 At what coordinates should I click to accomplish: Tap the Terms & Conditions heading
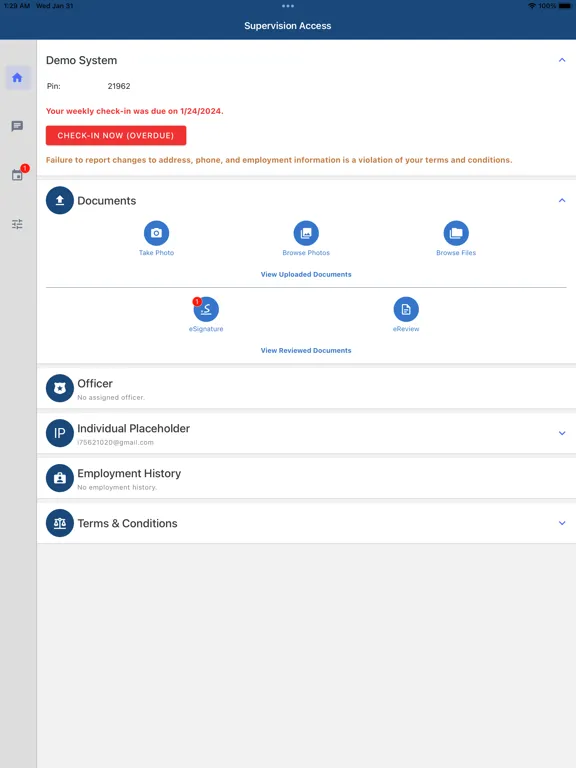coord(127,523)
